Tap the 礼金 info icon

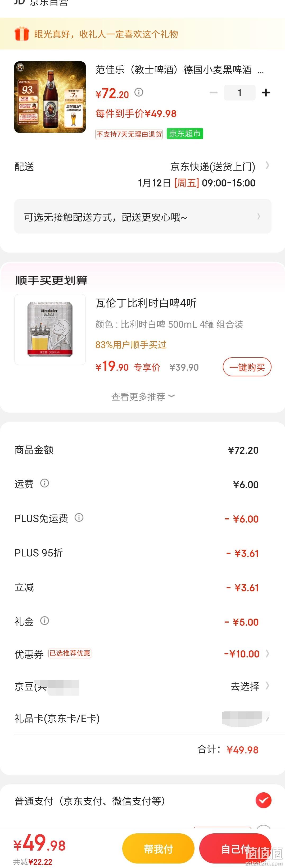44,620
